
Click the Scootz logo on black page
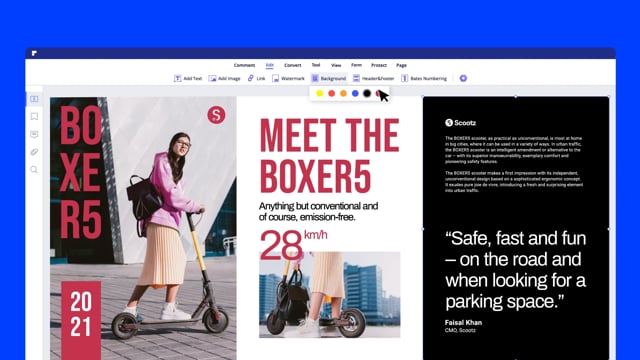[460, 122]
